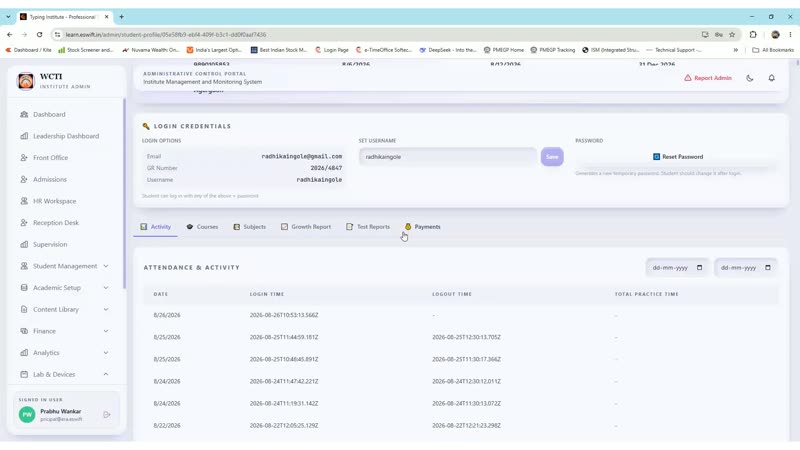Switch to the Activity tab
The image size is (800, 450).
pyautogui.click(x=156, y=227)
